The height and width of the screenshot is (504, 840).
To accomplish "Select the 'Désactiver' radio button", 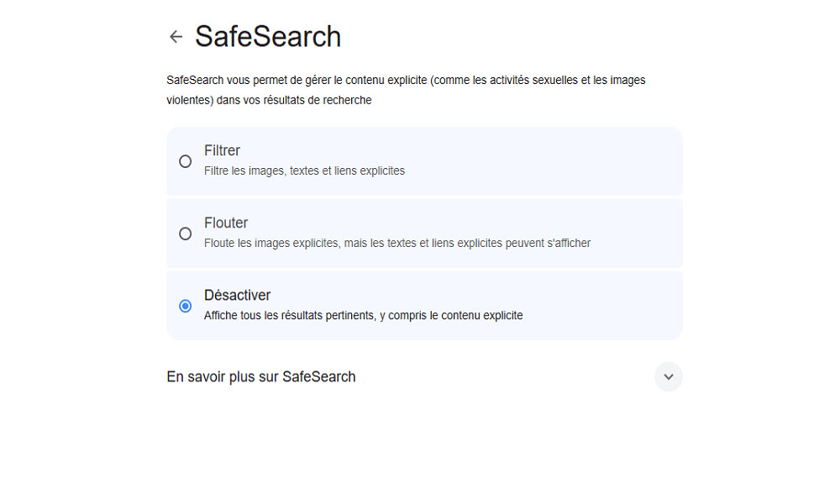I will (185, 306).
